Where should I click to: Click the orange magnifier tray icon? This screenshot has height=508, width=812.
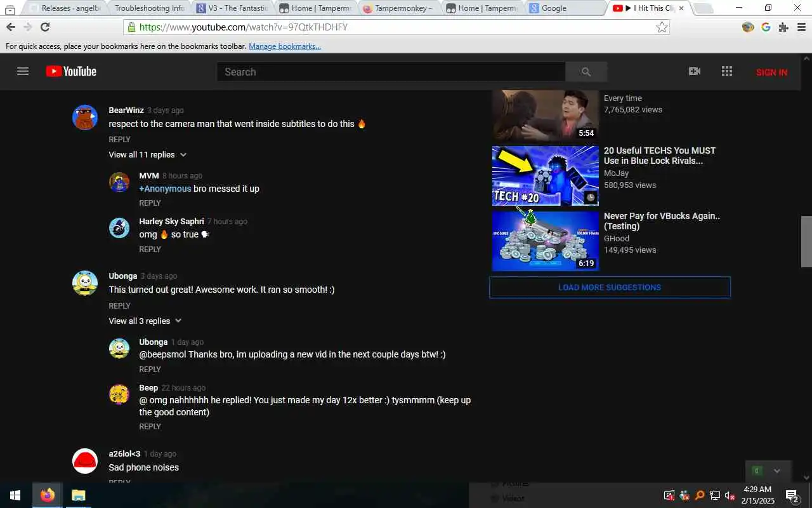(699, 495)
